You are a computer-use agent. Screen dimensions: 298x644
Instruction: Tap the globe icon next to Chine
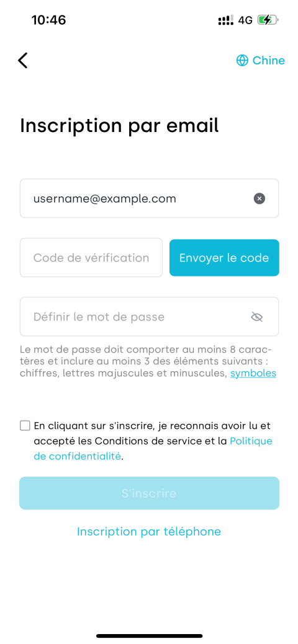coord(242,60)
